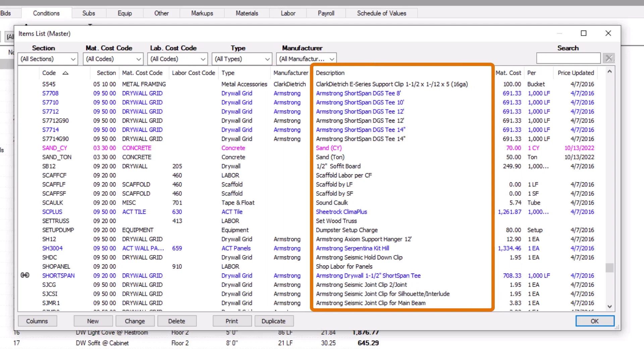Image resolution: width=644 pixels, height=362 pixels.
Task: Close the Items List dialog
Action: tap(608, 33)
